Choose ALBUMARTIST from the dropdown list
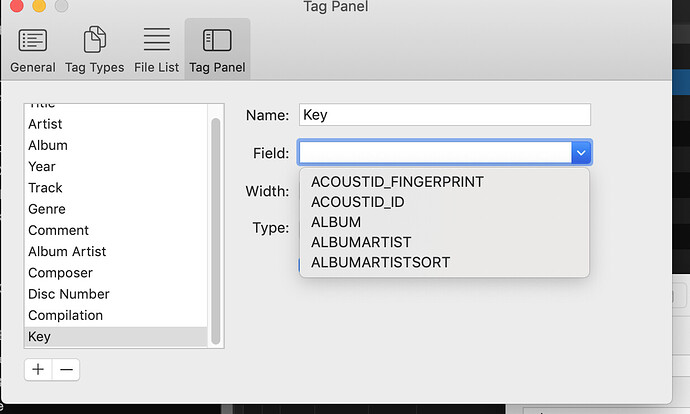This screenshot has width=690, height=414. [361, 242]
